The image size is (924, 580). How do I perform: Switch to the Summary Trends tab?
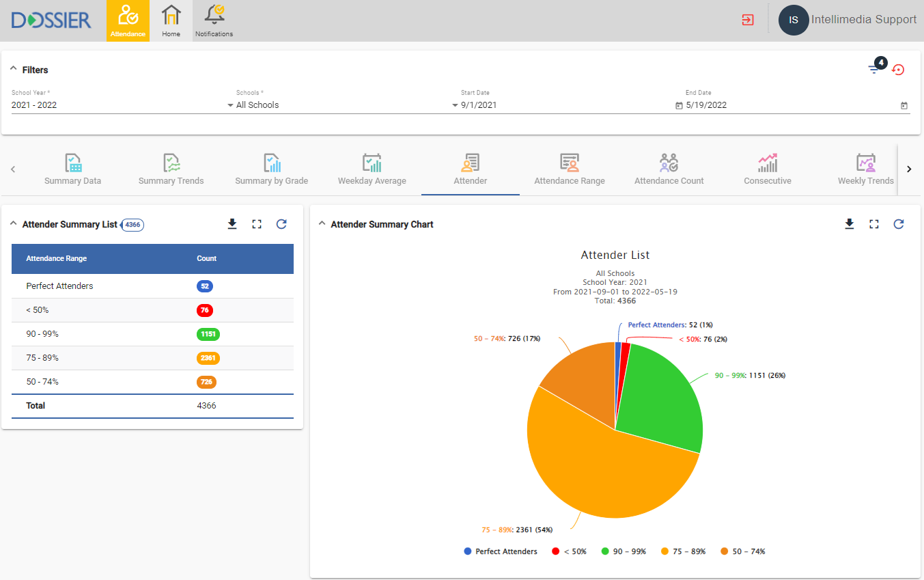pos(171,169)
